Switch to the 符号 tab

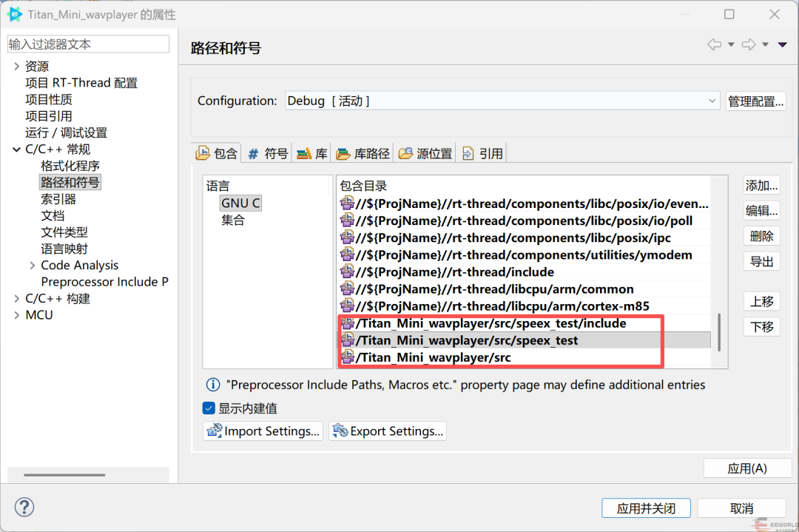[268, 153]
